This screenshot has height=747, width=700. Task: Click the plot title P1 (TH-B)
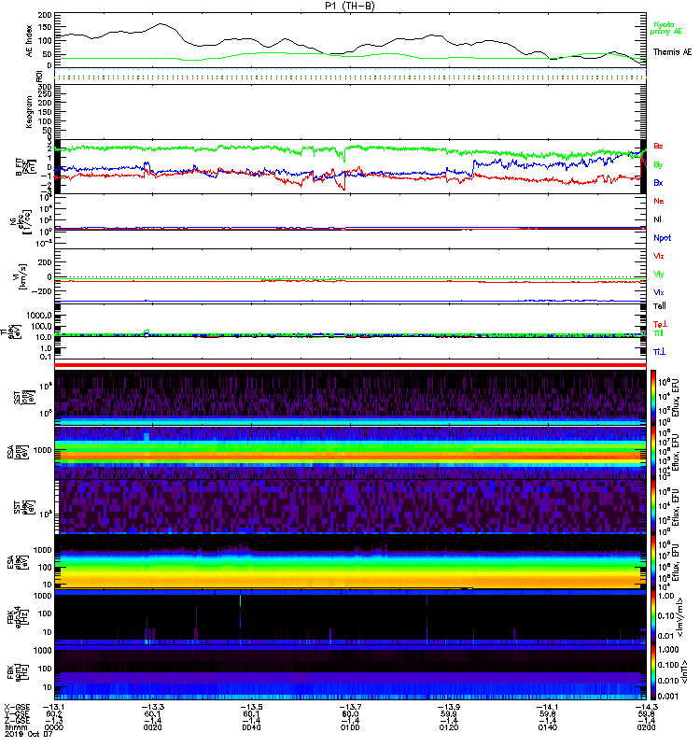tap(350, 6)
